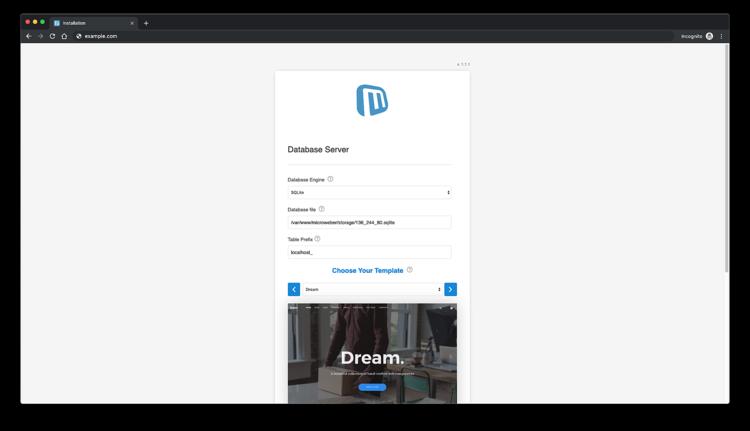The height and width of the screenshot is (431, 750).
Task: Open the Chrome three-dot menu
Action: (x=721, y=36)
